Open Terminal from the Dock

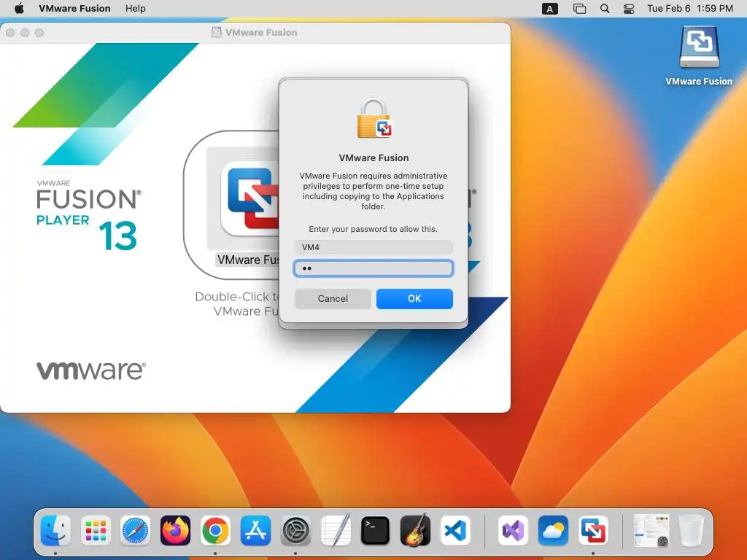pos(376,530)
